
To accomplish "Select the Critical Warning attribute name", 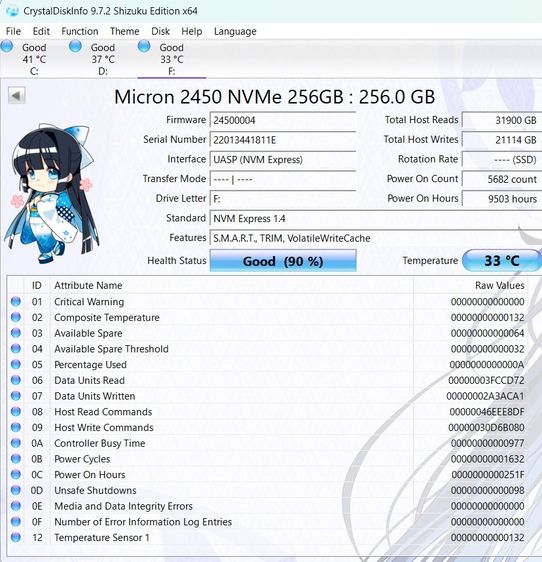I will (89, 302).
